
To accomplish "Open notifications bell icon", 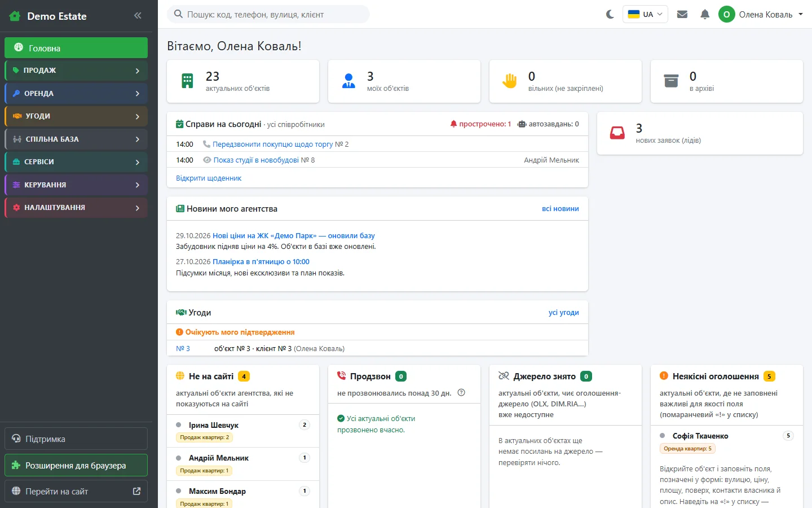I will click(x=705, y=14).
